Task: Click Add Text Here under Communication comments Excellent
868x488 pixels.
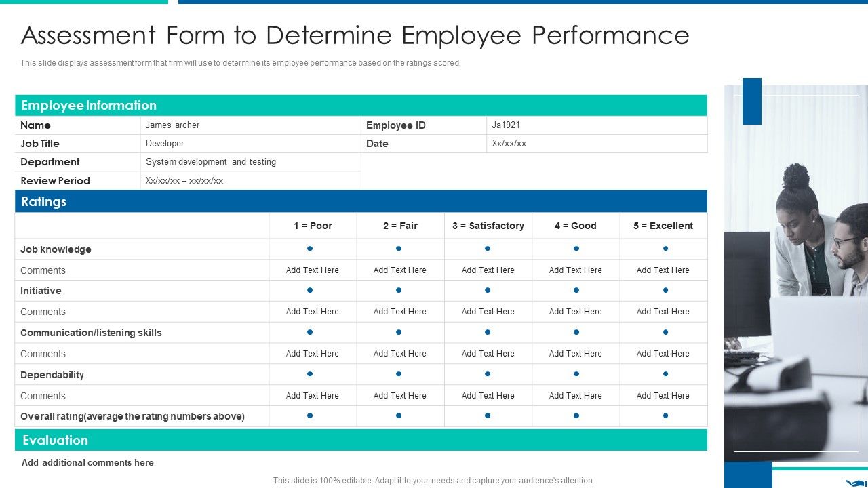Action: tap(663, 354)
